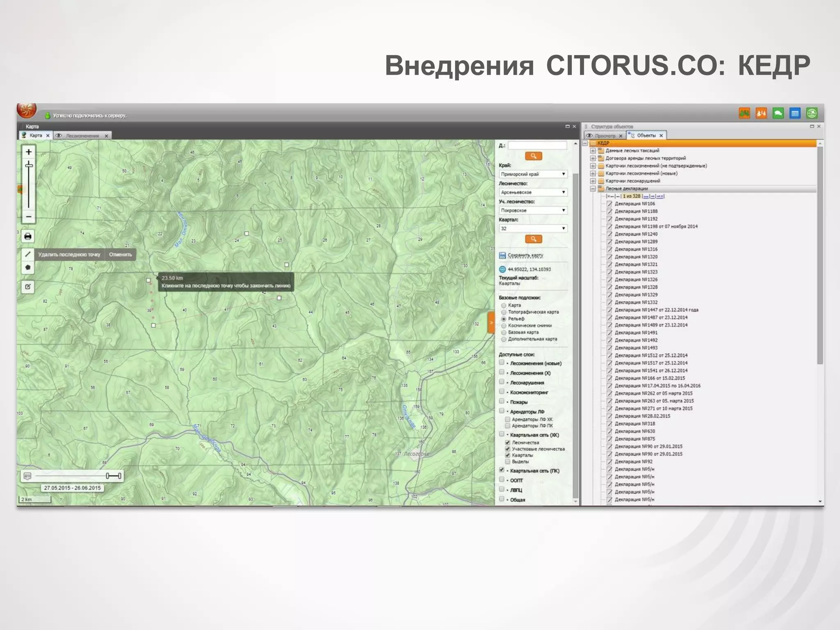Click the globe icon beside coordinates
This screenshot has width=840, height=630.
(x=502, y=269)
